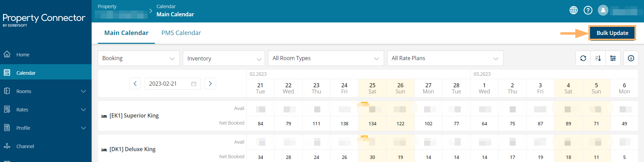The width and height of the screenshot is (644, 162).
Task: Click Deluxe King Net Booked value 5
Action: (x=624, y=157)
